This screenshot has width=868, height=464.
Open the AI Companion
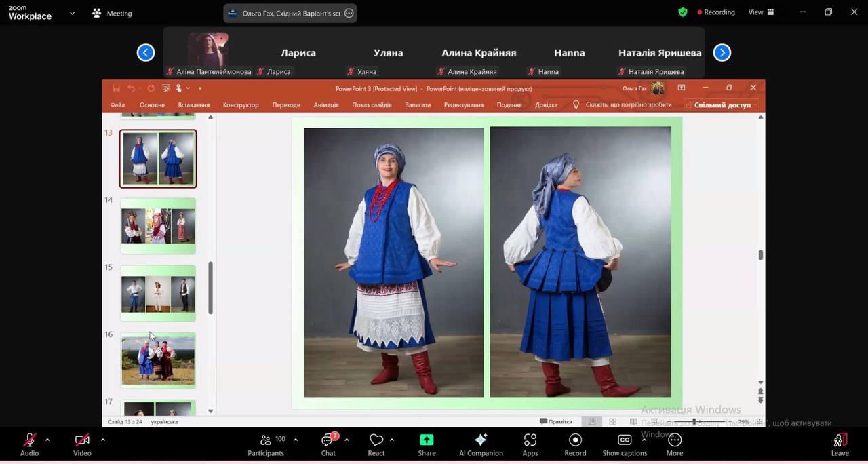pos(481,441)
